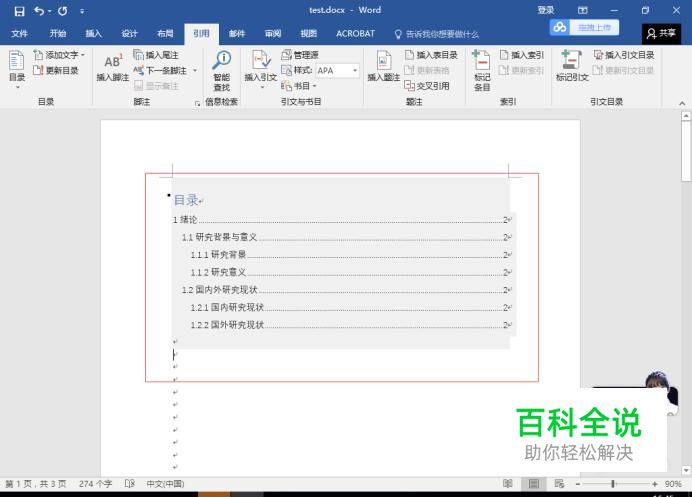Switch to the 邮件 ribbon tab
Viewport: 692px width, 497px height.
click(x=237, y=34)
